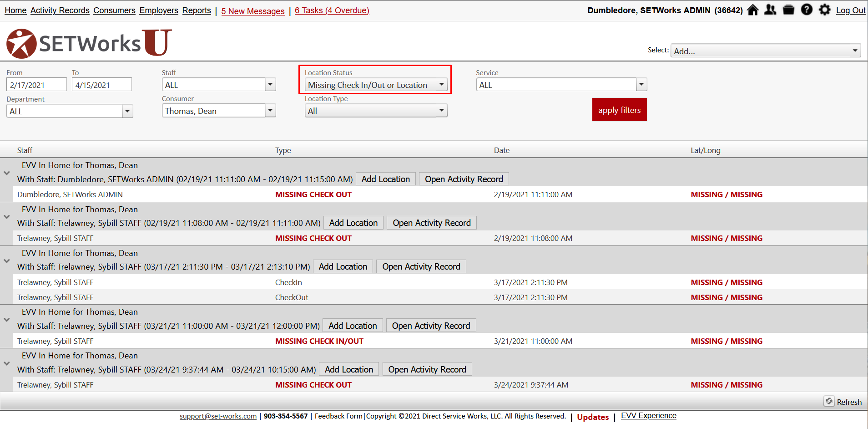868x429 pixels.
Task: Click the Type column header
Action: pyautogui.click(x=283, y=150)
